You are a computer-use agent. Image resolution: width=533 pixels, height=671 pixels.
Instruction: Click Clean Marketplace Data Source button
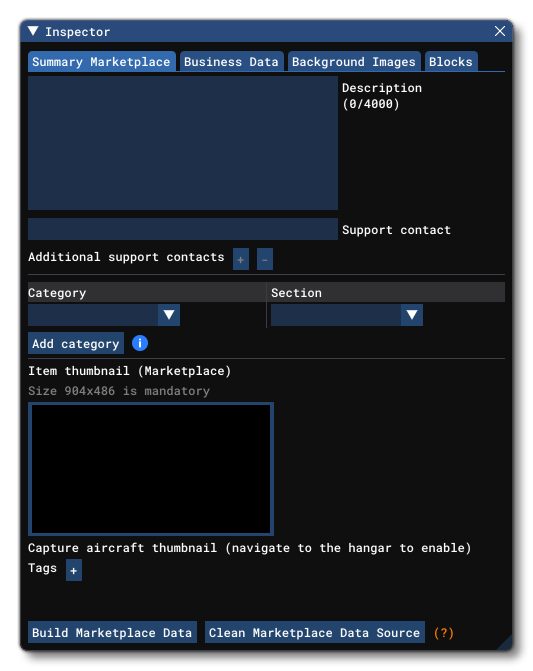click(x=314, y=632)
